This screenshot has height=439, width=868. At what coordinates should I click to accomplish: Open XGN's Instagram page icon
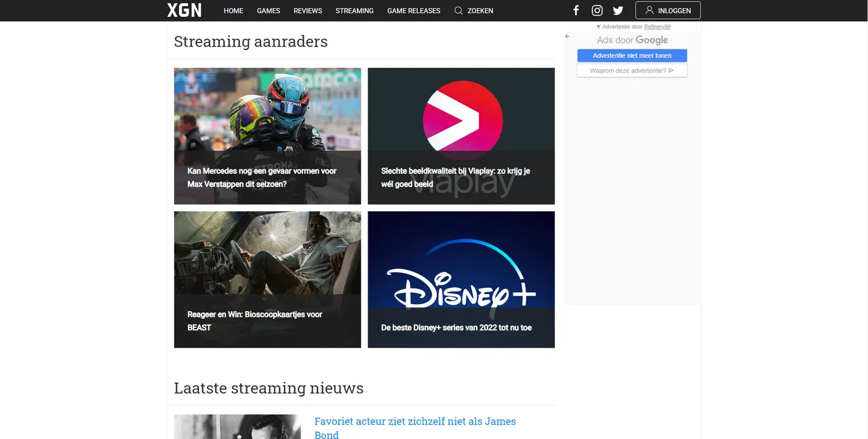pyautogui.click(x=597, y=10)
